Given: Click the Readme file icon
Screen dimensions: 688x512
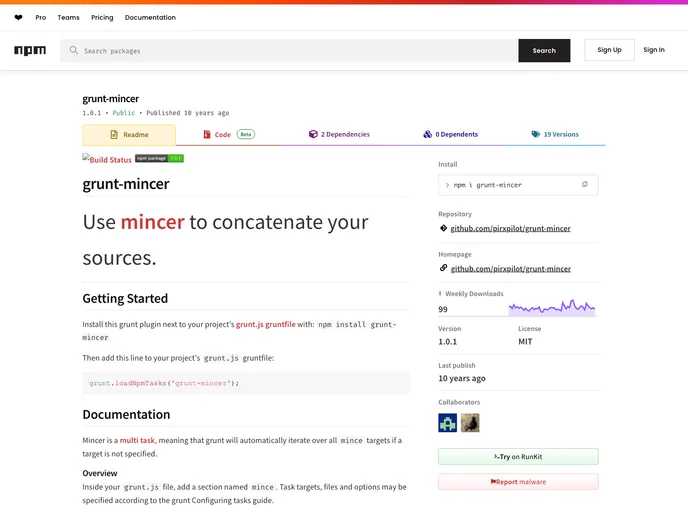Looking at the screenshot, I should coord(114,135).
